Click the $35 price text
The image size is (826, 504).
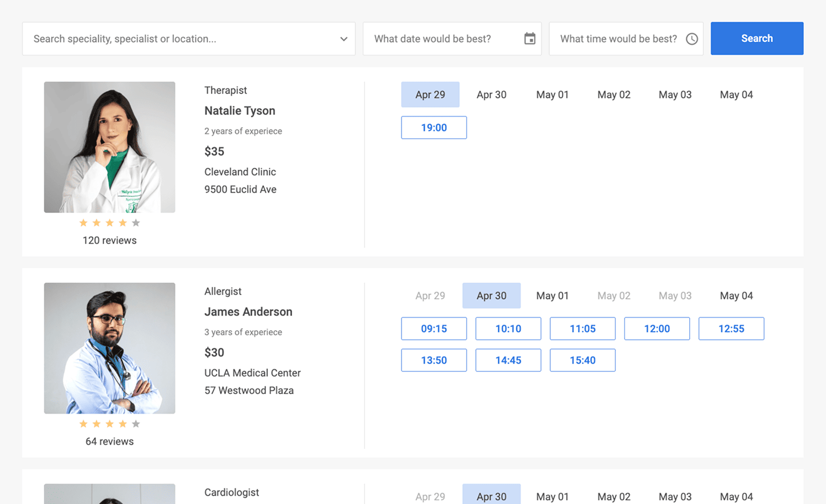214,151
